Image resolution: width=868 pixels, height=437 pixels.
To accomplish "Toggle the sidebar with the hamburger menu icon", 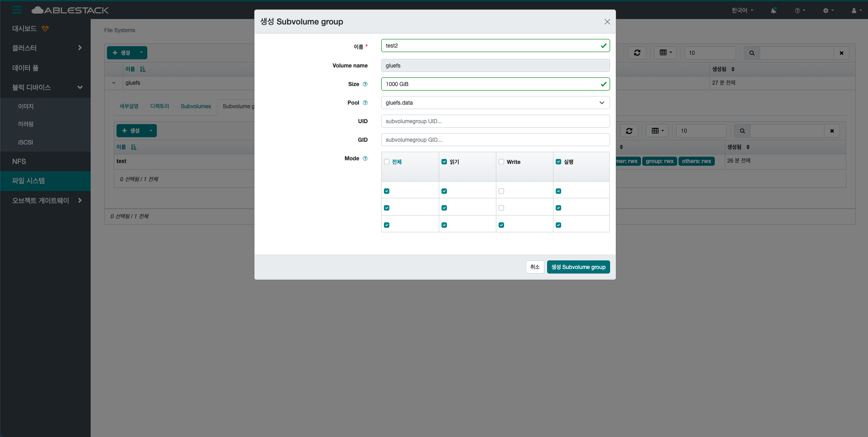I will [x=17, y=10].
